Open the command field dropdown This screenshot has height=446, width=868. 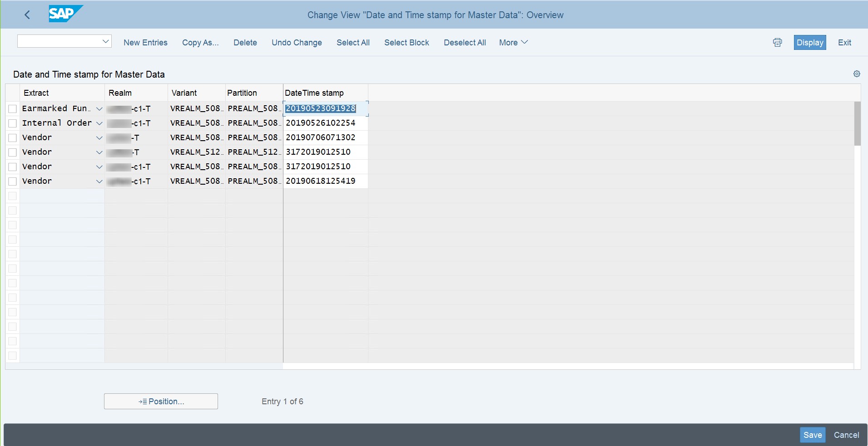[x=106, y=41]
